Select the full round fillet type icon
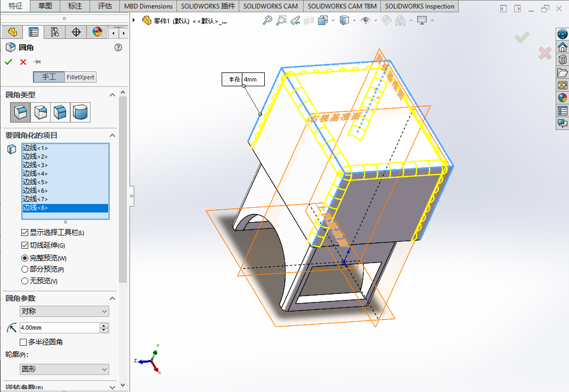 tap(80, 112)
